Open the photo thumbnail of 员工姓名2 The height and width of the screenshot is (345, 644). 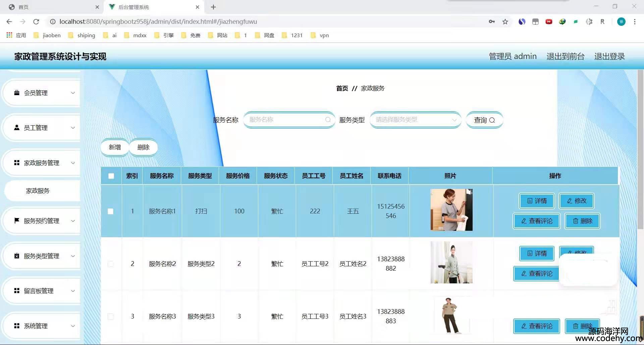pyautogui.click(x=451, y=262)
